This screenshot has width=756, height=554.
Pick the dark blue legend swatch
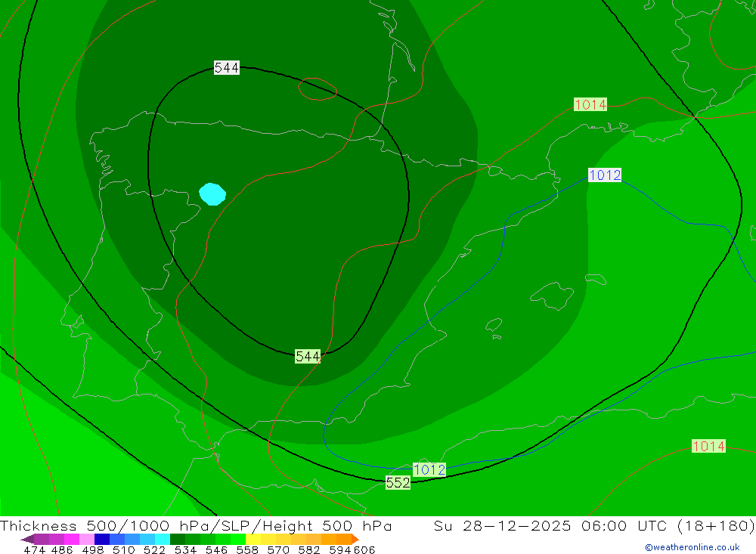point(102,539)
